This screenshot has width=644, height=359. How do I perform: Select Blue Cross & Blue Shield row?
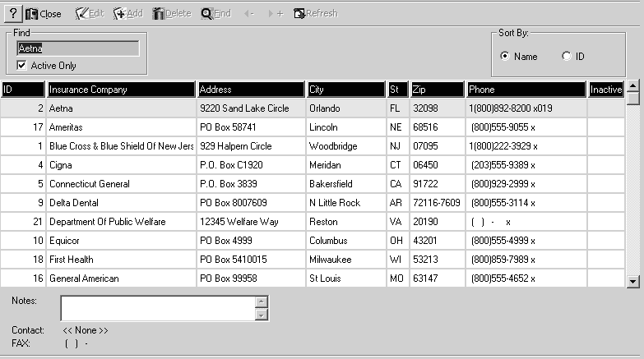[x=313, y=146]
